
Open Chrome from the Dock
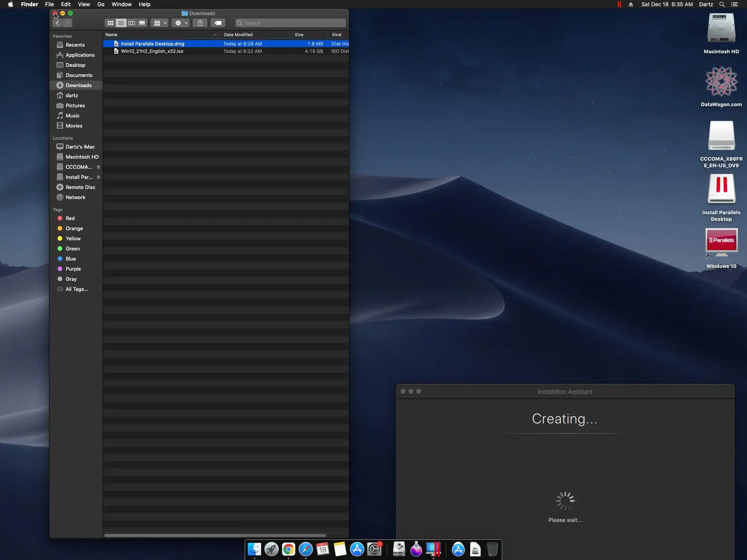coord(288,549)
